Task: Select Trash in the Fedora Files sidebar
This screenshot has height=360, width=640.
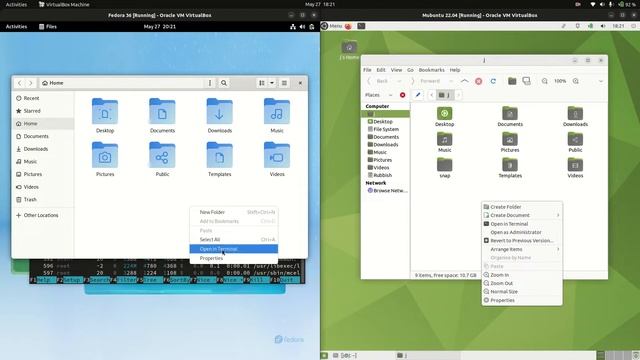Action: point(43,200)
